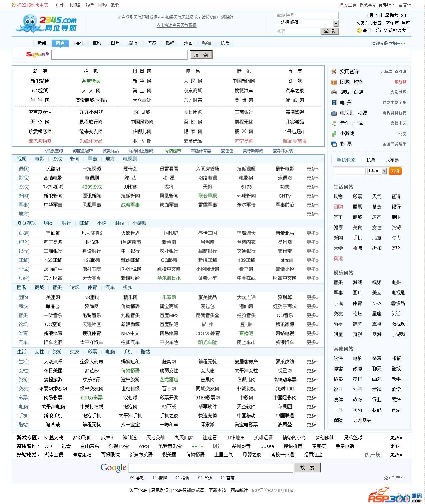Expand 更多 in the 银行 row
Screen dimensions: 425x504
[x=312, y=251]
